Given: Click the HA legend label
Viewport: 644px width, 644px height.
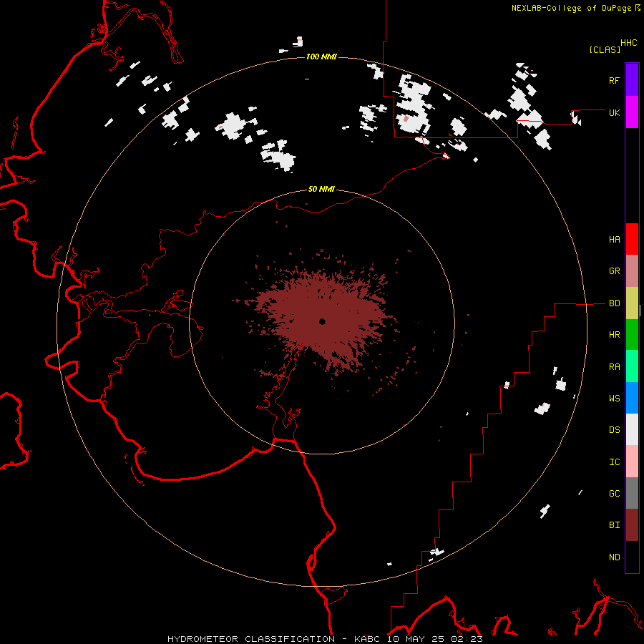Looking at the screenshot, I should (614, 240).
